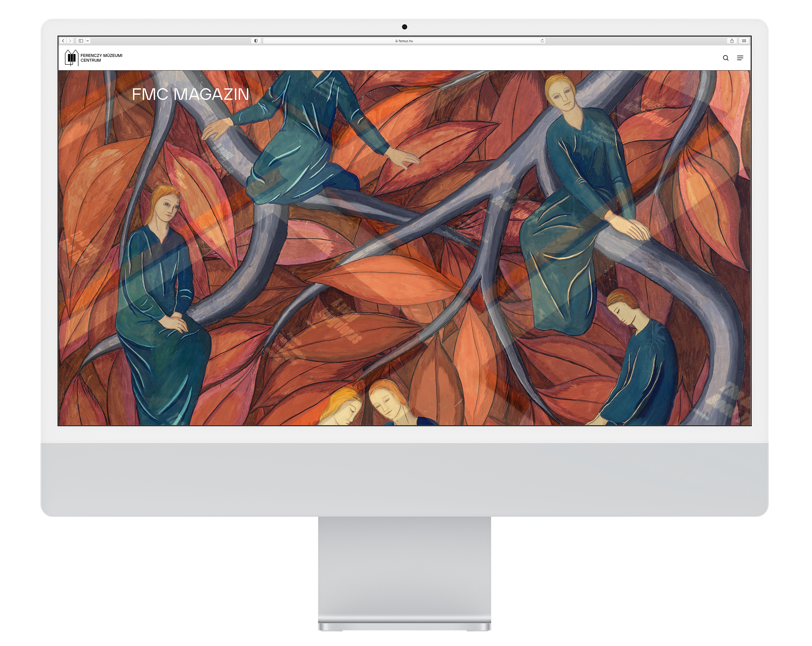
Task: Open the site search magnifier
Action: [x=725, y=58]
